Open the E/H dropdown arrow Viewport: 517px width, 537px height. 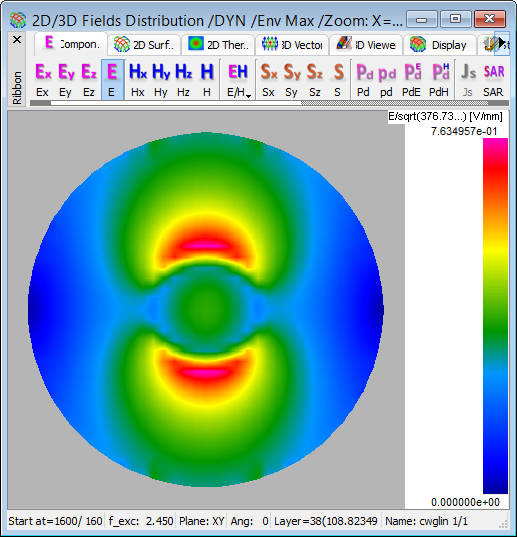pos(249,96)
